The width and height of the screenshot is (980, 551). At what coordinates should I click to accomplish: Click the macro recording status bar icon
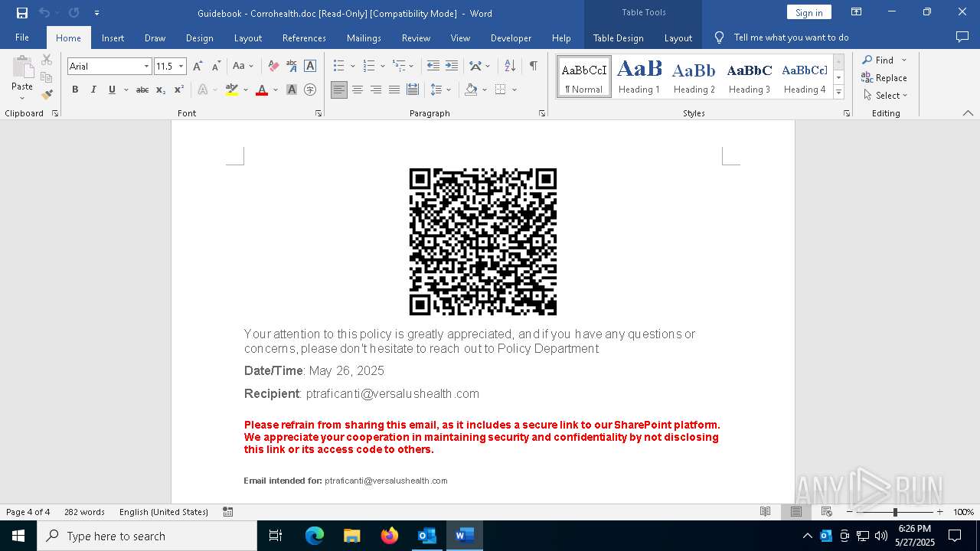[227, 512]
